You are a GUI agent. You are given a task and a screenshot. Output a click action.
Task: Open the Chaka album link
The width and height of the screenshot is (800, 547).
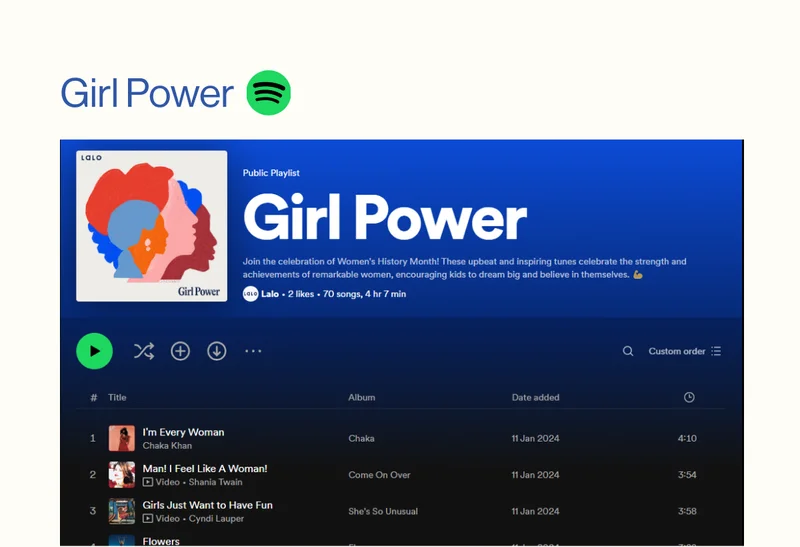pos(361,438)
